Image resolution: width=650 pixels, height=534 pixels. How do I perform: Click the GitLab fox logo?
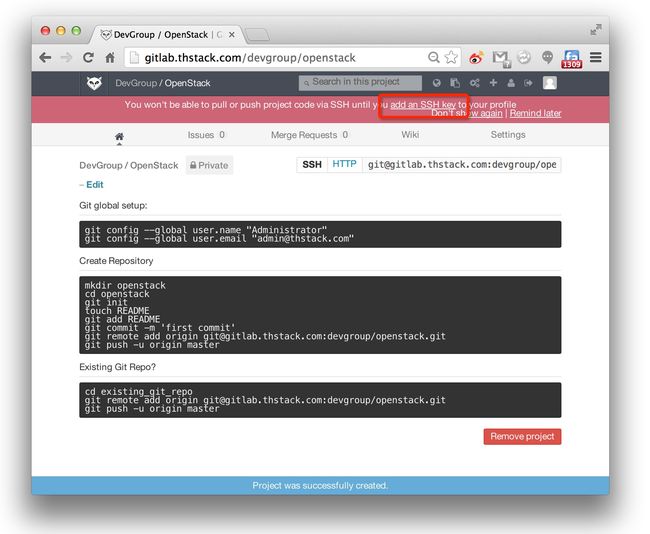coord(94,83)
